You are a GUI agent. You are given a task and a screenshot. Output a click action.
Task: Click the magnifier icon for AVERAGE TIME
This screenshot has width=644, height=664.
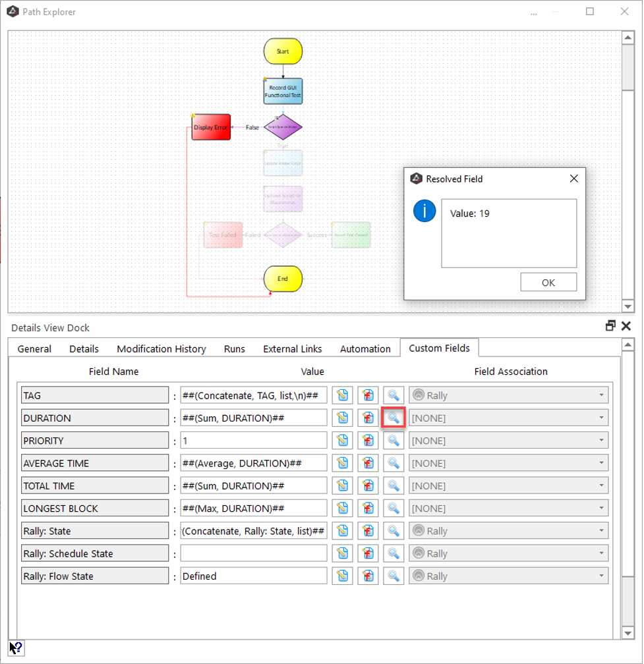pos(394,463)
